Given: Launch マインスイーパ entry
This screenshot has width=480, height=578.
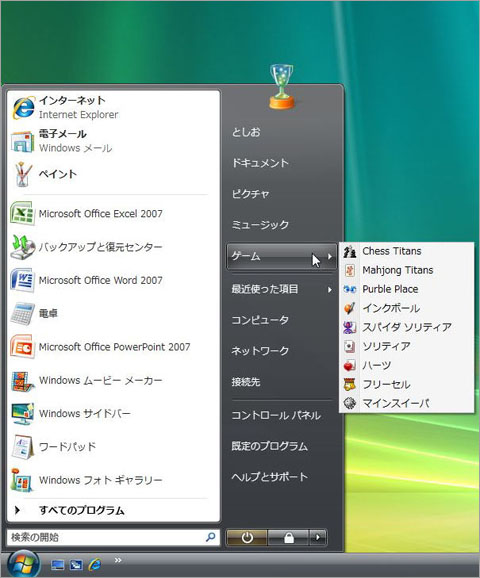Looking at the screenshot, I should coord(406,403).
